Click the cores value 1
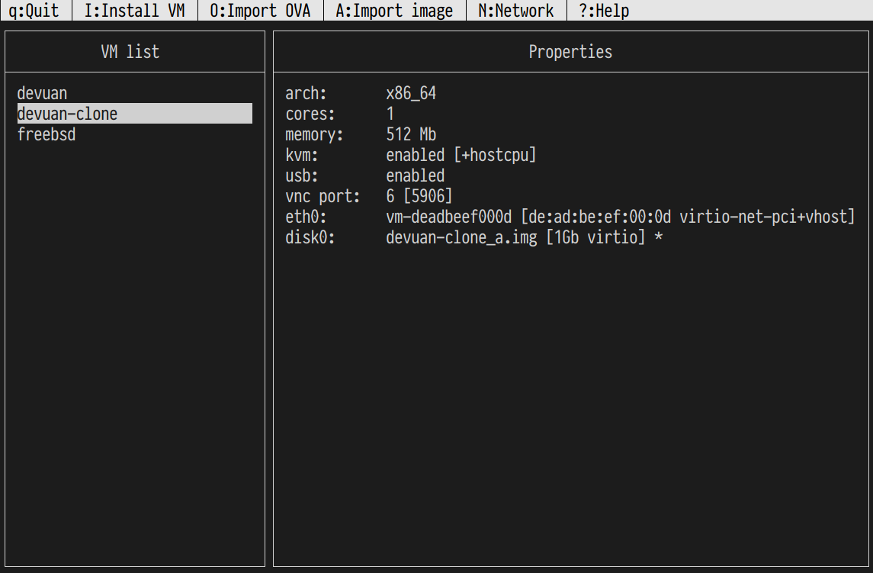Screen dimensions: 873x573 [x=390, y=114]
